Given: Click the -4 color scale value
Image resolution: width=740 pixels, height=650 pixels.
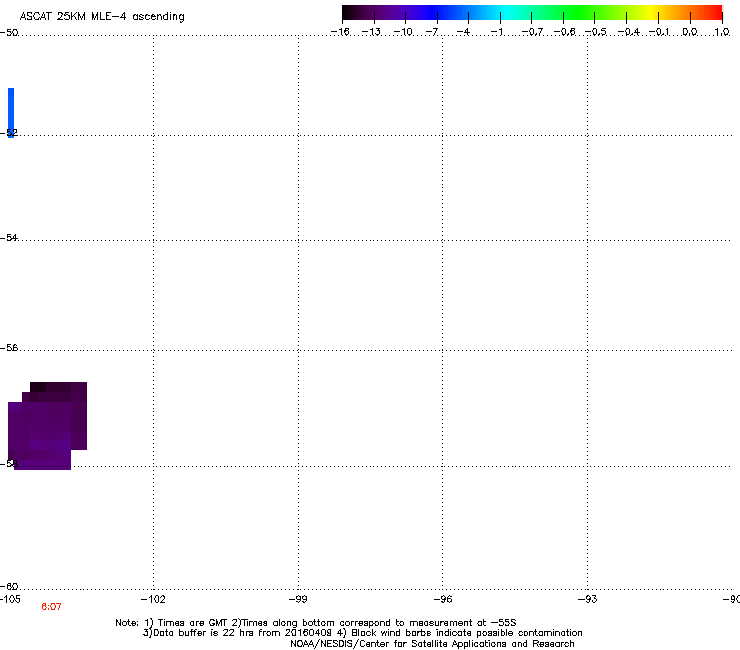Looking at the screenshot, I should pyautogui.click(x=463, y=32).
